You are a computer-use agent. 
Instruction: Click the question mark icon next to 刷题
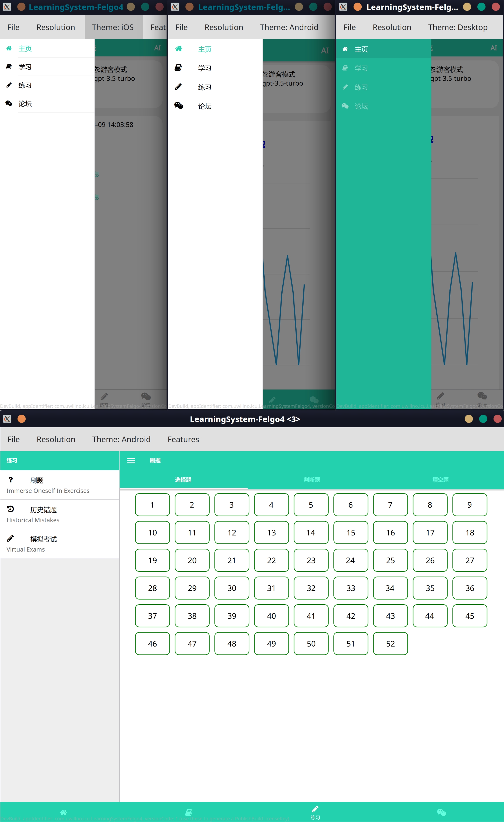[11, 480]
